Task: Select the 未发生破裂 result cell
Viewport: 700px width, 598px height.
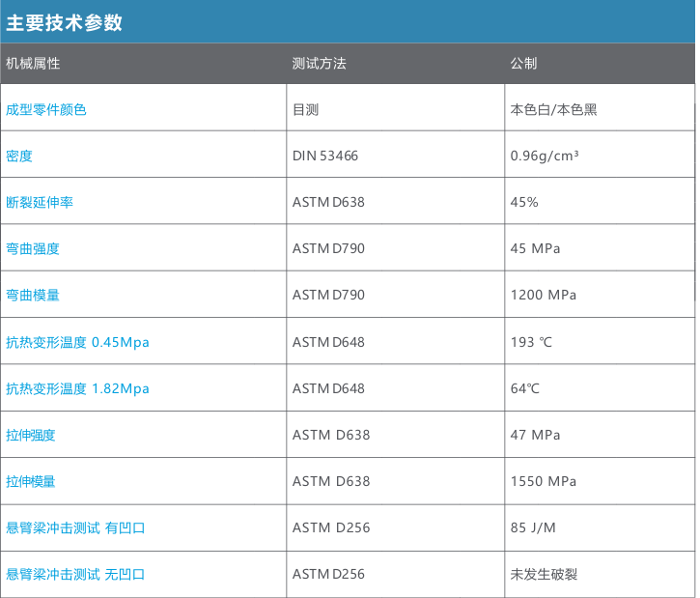Action: click(544, 574)
